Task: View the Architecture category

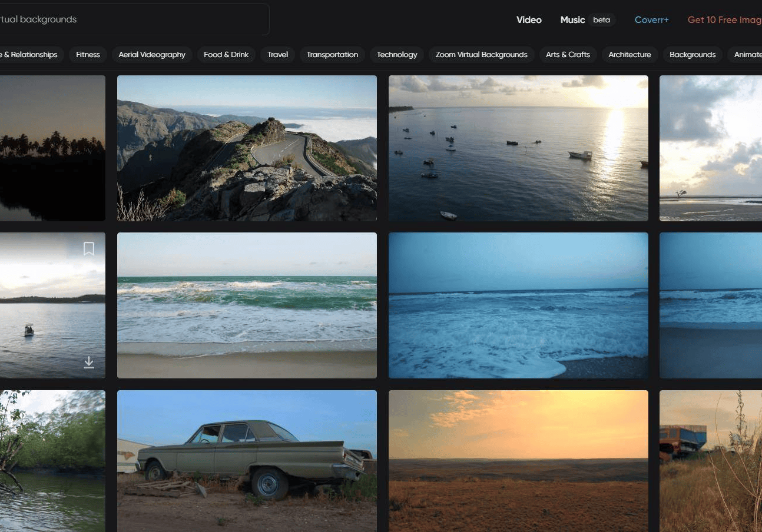Action: (x=630, y=55)
